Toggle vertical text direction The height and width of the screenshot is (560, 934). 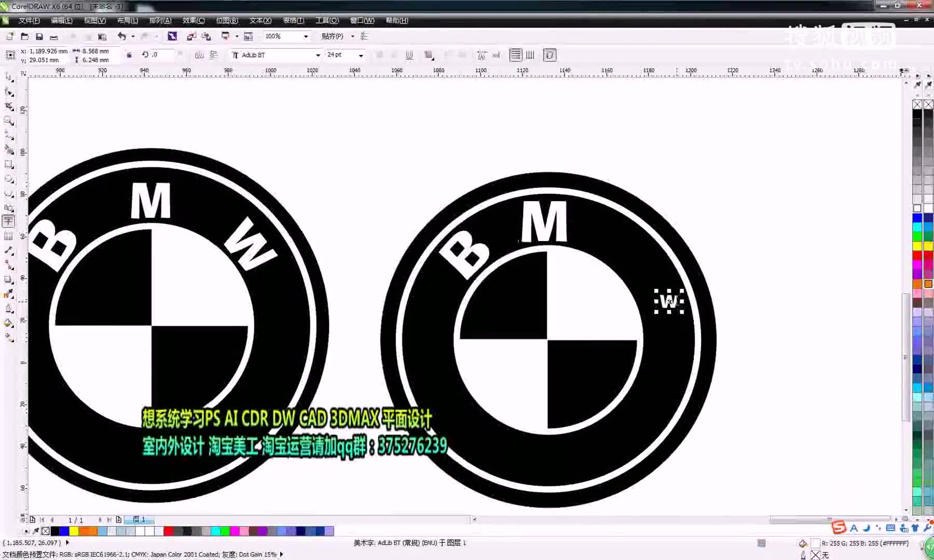pos(530,55)
